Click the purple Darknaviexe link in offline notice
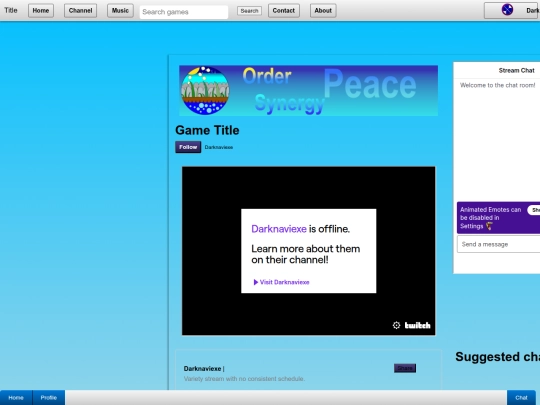This screenshot has height=405, width=540. [x=279, y=229]
